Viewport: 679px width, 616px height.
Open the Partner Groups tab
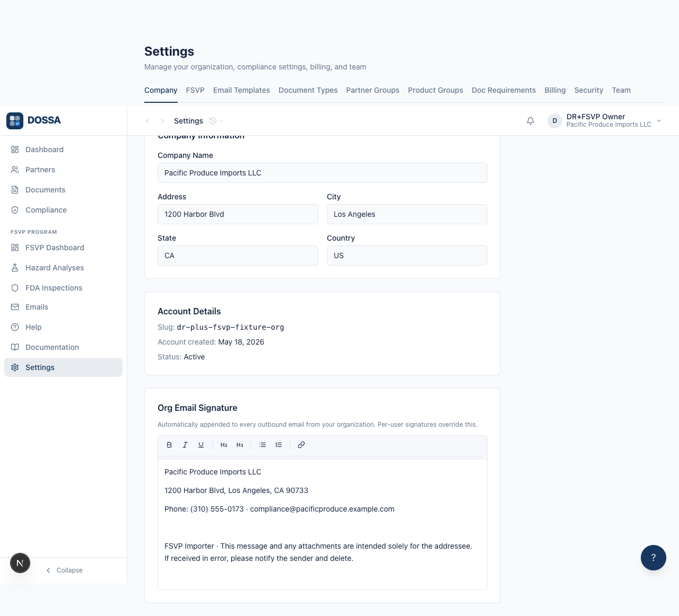pyautogui.click(x=373, y=90)
